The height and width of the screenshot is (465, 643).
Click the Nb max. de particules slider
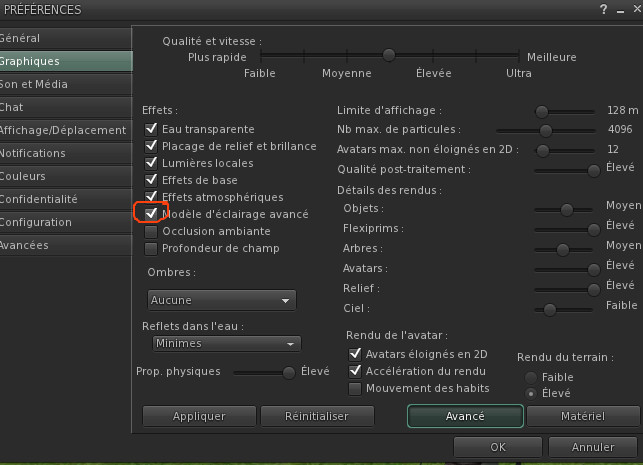(x=545, y=131)
